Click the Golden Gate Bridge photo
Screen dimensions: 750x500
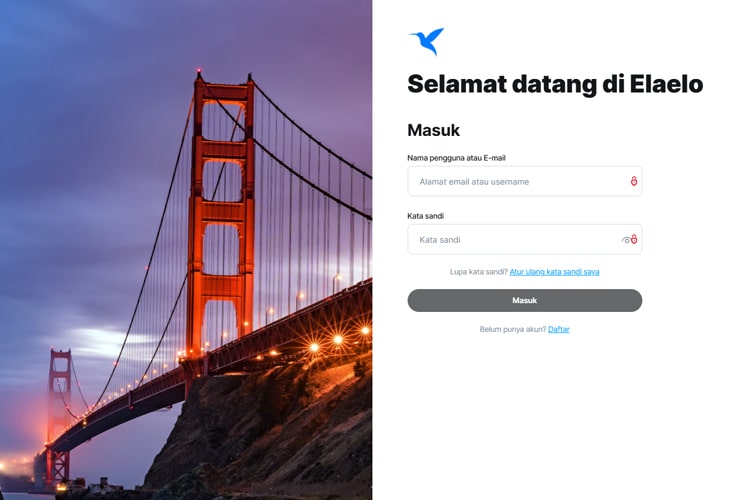(x=186, y=250)
